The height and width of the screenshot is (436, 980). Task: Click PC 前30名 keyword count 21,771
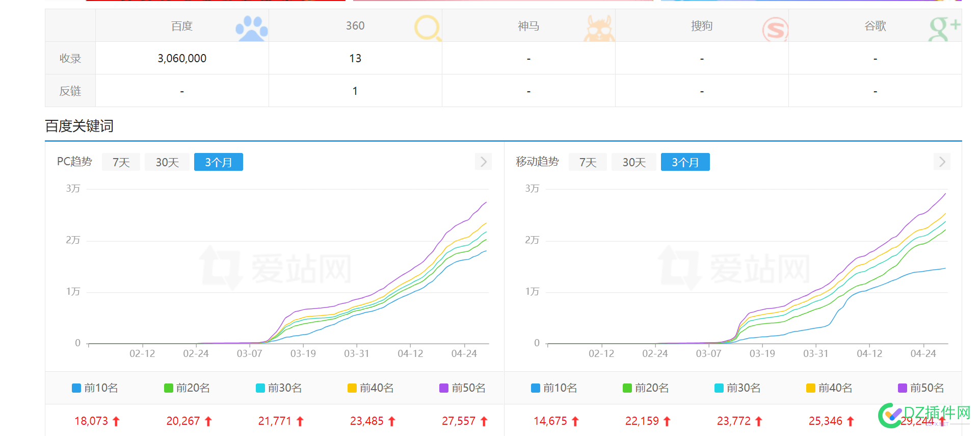tap(275, 421)
